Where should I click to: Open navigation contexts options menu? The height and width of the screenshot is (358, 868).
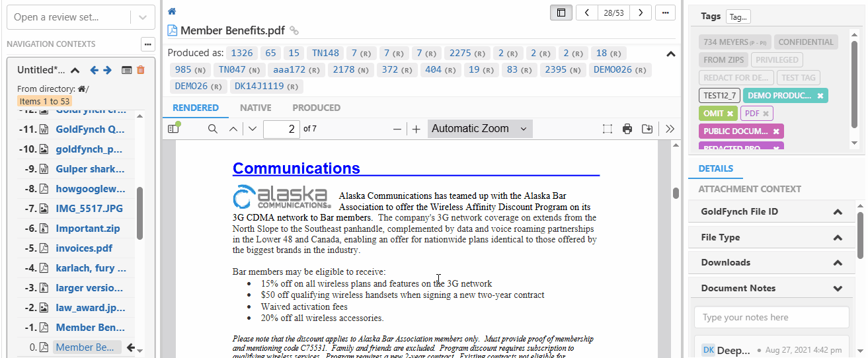coord(147,44)
